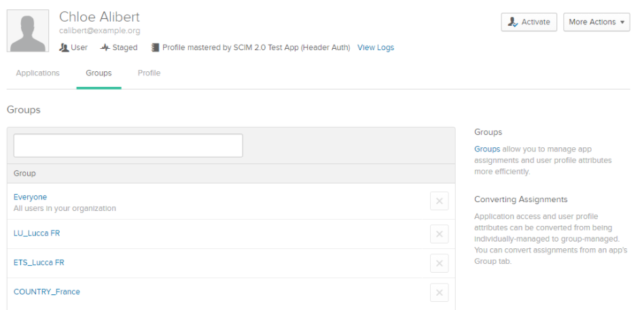This screenshot has height=310, width=644.
Task: Click the user avatar placeholder image
Action: click(28, 31)
